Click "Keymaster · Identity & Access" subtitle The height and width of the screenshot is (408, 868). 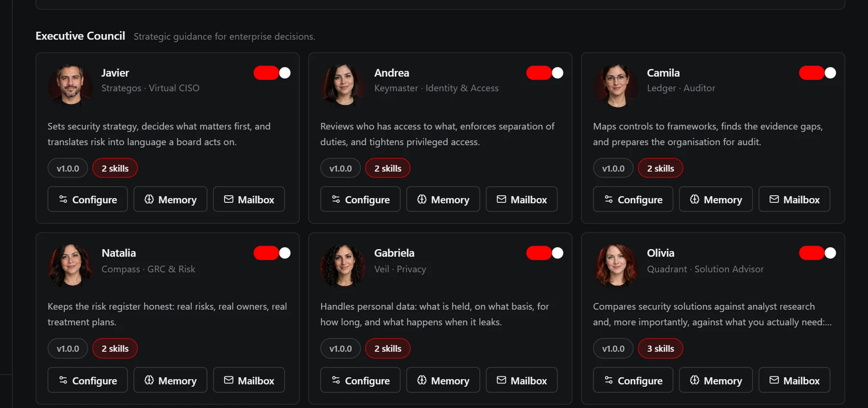(x=436, y=88)
